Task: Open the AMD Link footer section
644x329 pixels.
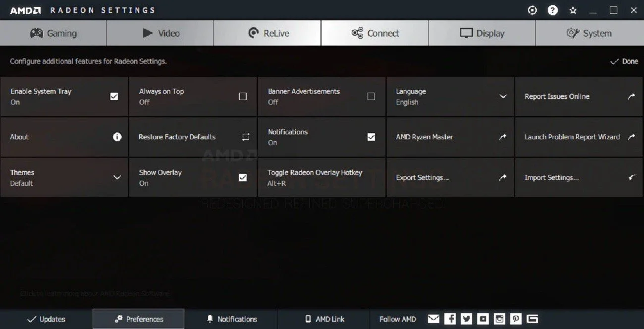Action: [324, 319]
